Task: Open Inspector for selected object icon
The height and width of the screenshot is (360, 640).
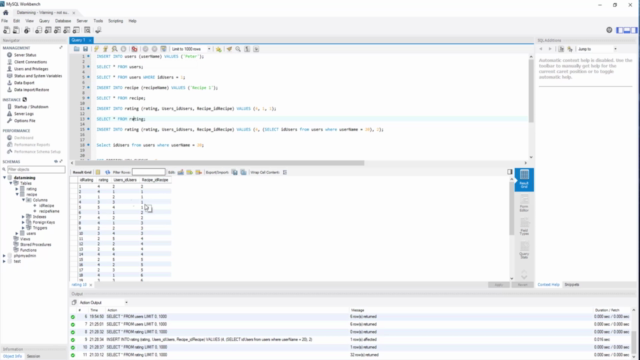Action: (x=27, y=30)
